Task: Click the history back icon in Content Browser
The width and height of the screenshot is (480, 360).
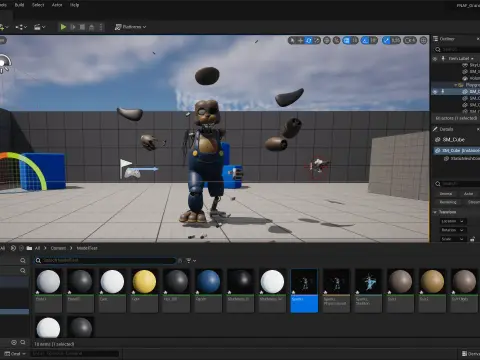Action: coord(13,248)
